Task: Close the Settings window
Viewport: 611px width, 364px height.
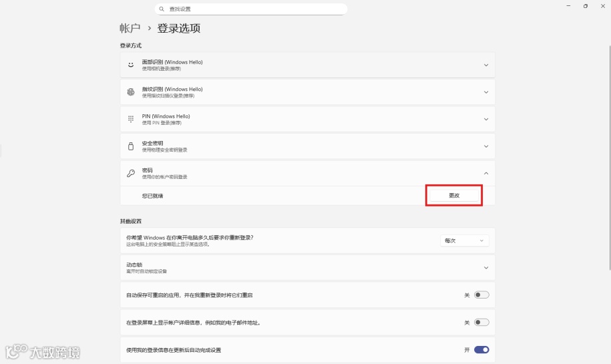Action: [602, 6]
